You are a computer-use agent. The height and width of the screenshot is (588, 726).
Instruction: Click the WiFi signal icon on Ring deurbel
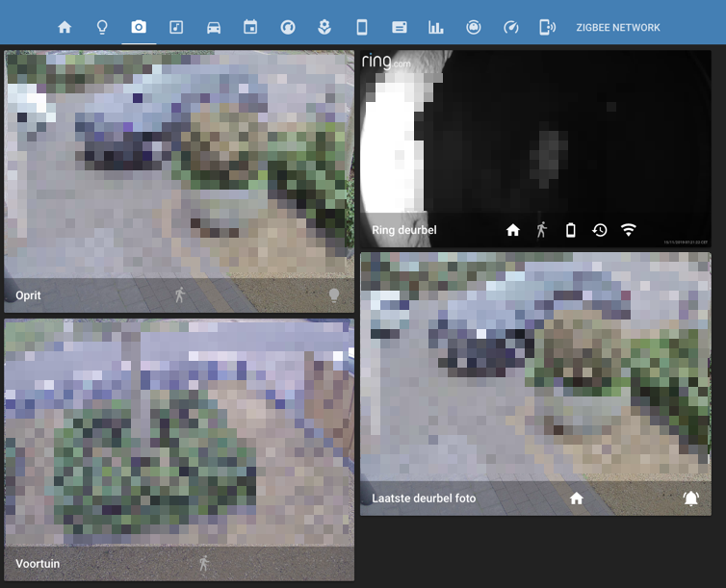click(629, 230)
